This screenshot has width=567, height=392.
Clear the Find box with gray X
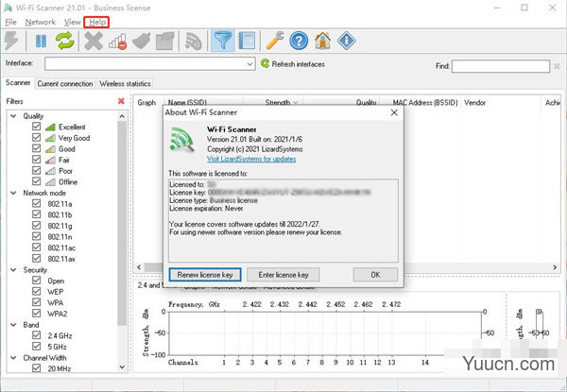click(557, 66)
